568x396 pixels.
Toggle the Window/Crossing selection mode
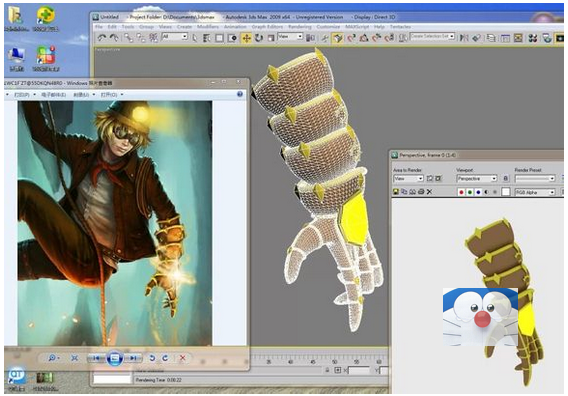click(x=232, y=38)
